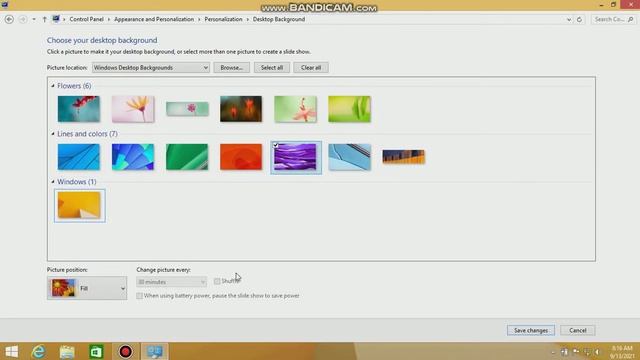Expand the address bar history dropdown
640x360 pixels.
569,19
